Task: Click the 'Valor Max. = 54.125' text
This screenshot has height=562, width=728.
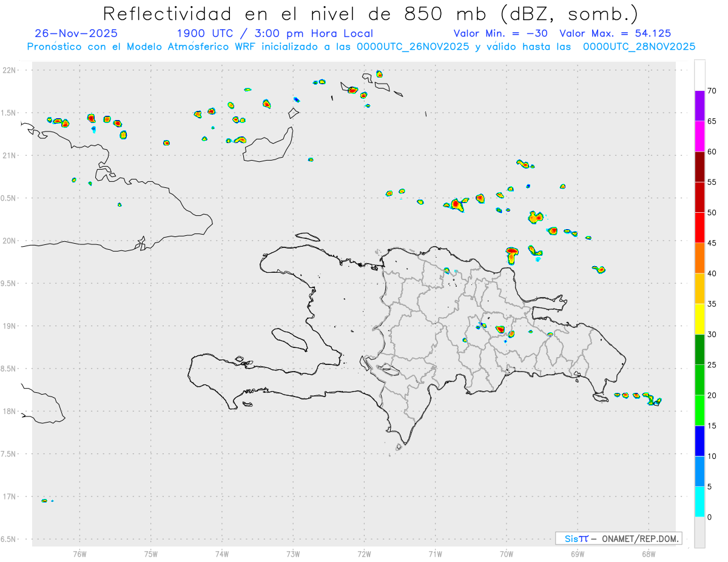Action: 615,34
